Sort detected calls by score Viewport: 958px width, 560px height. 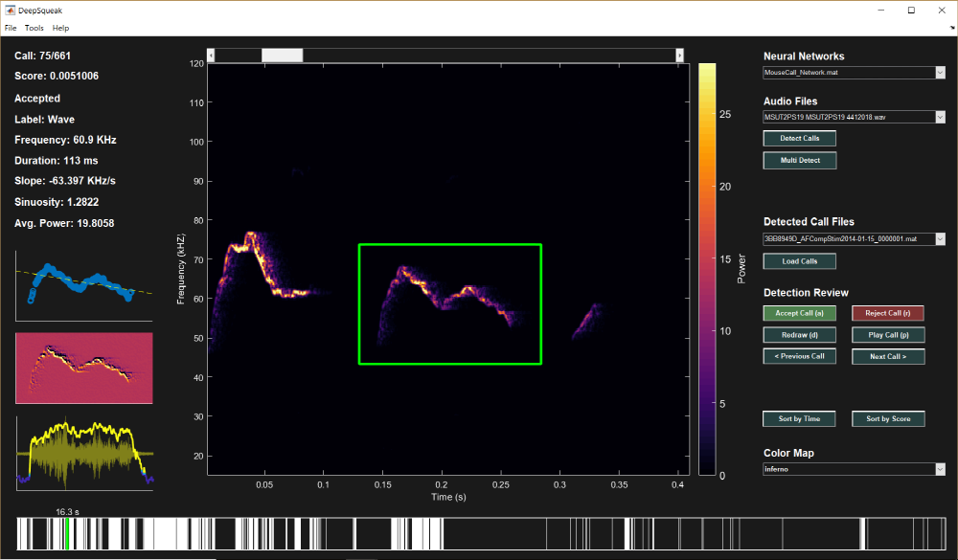887,419
